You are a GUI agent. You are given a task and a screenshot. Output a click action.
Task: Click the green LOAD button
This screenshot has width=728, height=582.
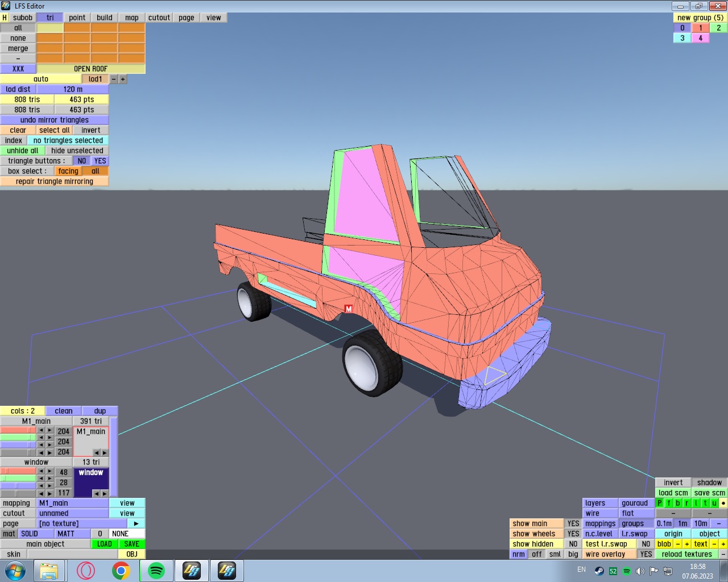coord(105,544)
